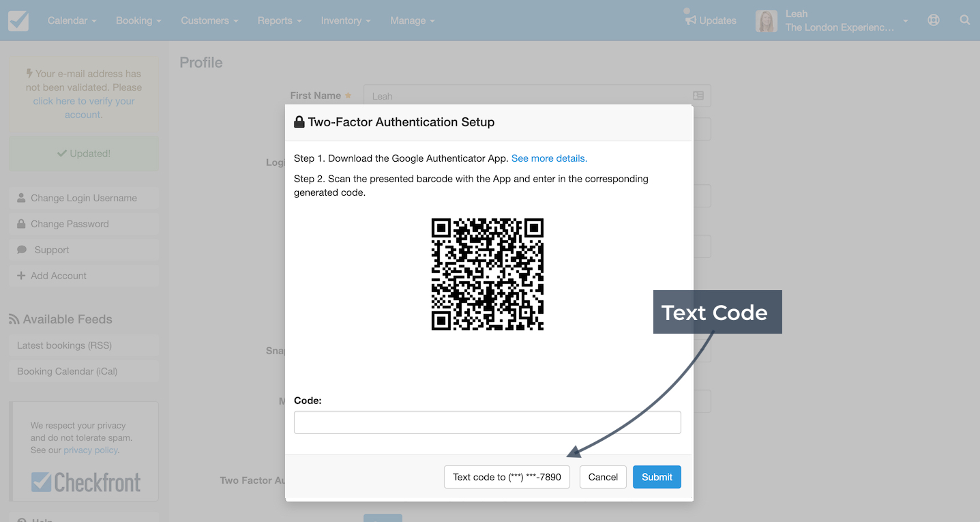The image size is (980, 522).
Task: Open the Booking menu
Action: 138,20
